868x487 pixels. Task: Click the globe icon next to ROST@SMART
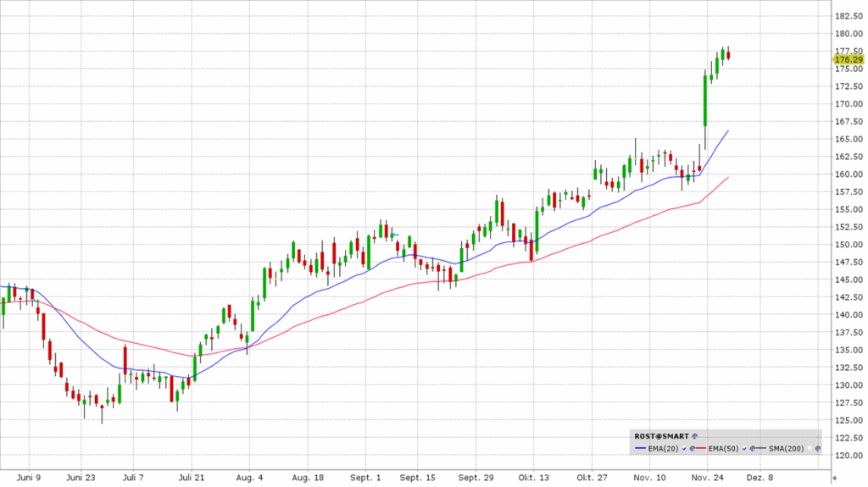coord(695,436)
